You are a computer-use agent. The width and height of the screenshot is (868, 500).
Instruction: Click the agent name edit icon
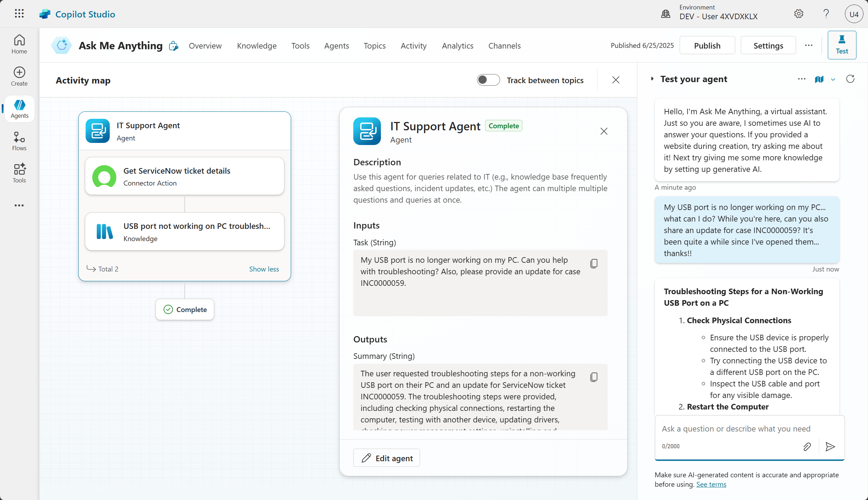click(173, 46)
